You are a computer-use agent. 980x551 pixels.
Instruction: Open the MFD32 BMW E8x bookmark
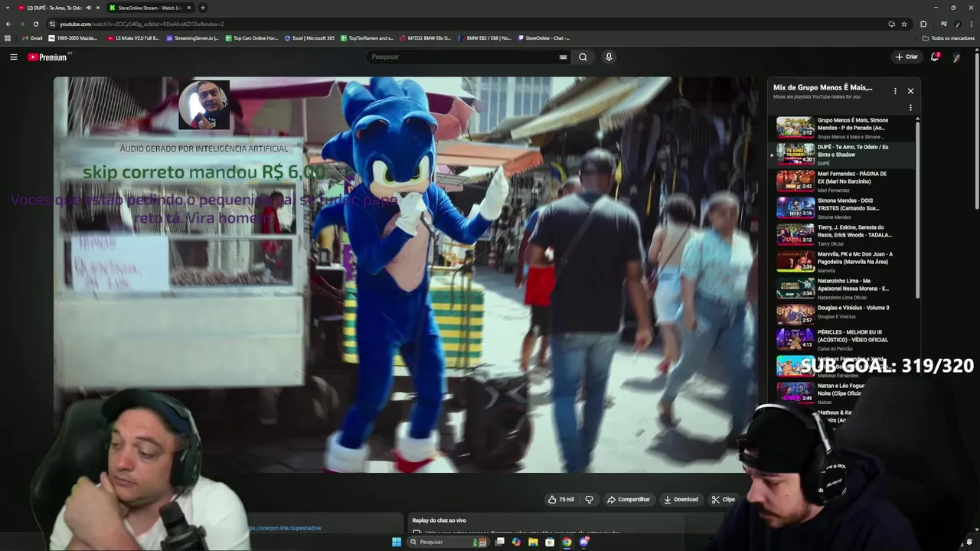[425, 37]
